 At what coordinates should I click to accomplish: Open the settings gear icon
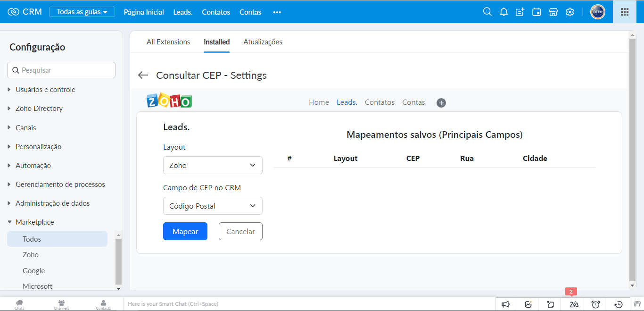(x=570, y=12)
